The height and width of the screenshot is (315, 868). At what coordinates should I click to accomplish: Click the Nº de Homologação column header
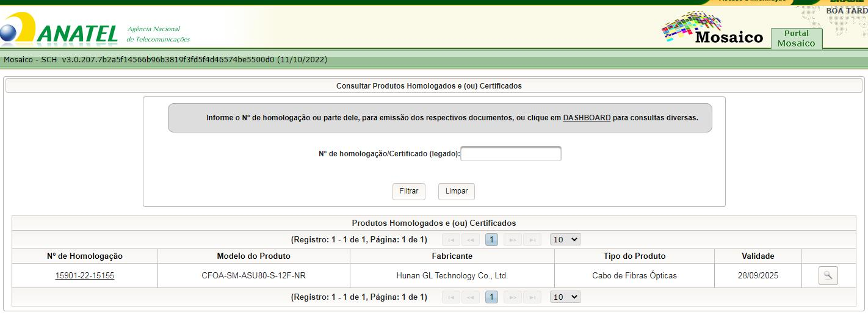pos(85,256)
